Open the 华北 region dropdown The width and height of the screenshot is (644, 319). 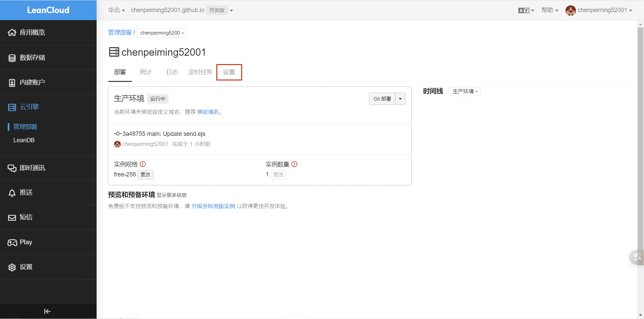[x=116, y=10]
